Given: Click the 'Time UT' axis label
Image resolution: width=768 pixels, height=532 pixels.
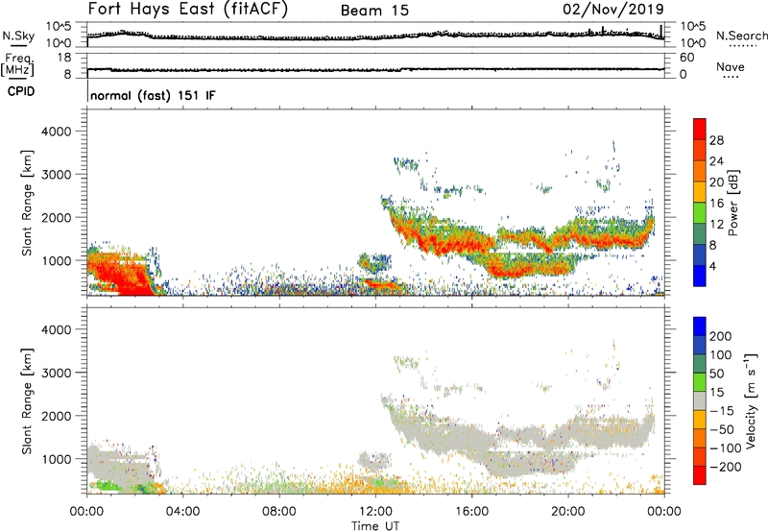Looking at the screenshot, I should click(x=375, y=525).
